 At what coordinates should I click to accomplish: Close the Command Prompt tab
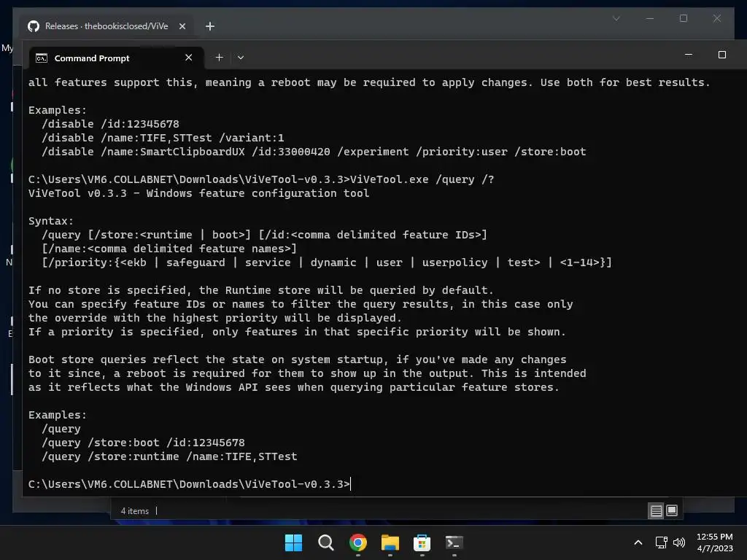pyautogui.click(x=189, y=58)
